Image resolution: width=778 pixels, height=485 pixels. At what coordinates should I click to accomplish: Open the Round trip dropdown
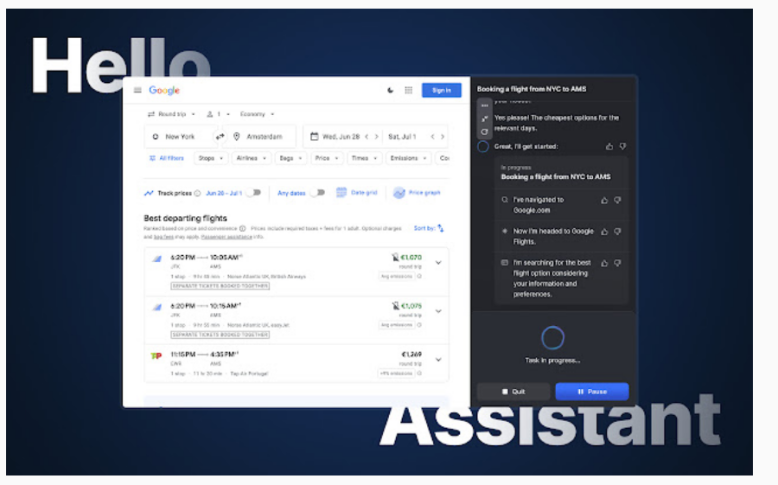click(172, 114)
